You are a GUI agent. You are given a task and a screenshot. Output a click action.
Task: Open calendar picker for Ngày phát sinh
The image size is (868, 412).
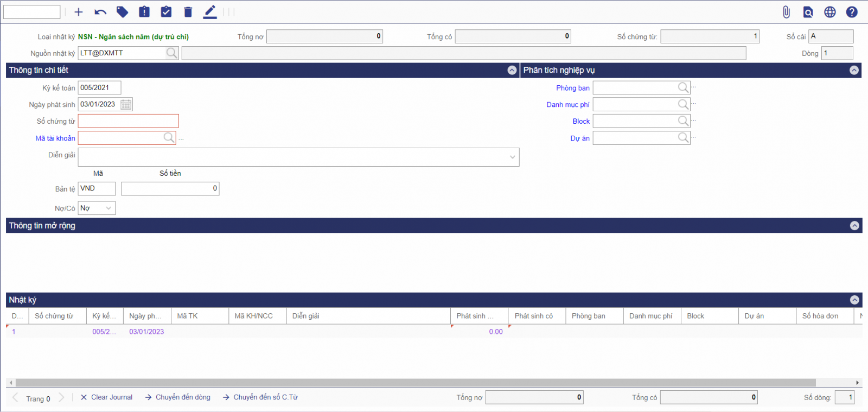point(126,104)
